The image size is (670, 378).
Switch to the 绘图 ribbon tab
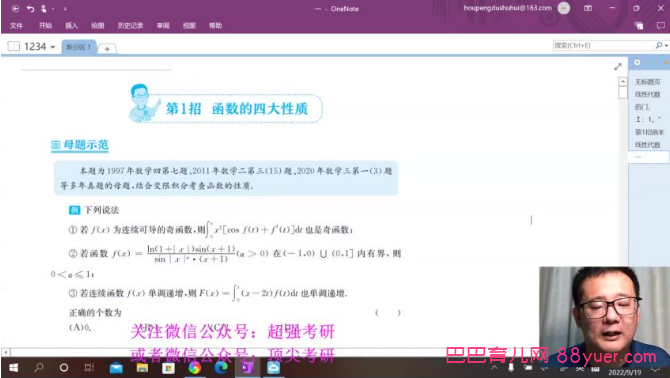pyautogui.click(x=98, y=26)
